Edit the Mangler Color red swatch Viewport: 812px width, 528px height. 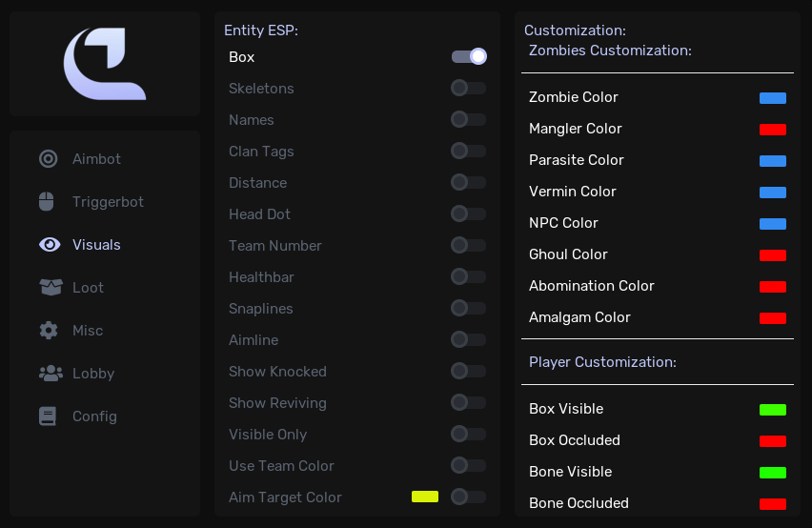[x=773, y=130]
